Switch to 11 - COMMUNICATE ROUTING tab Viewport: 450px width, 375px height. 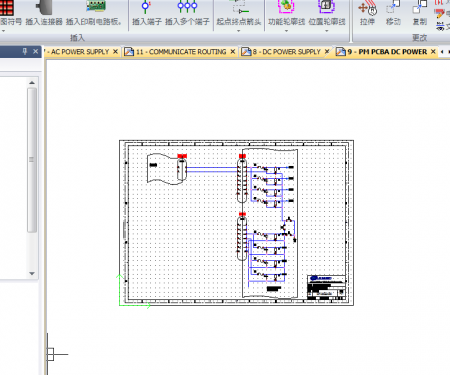pos(181,52)
